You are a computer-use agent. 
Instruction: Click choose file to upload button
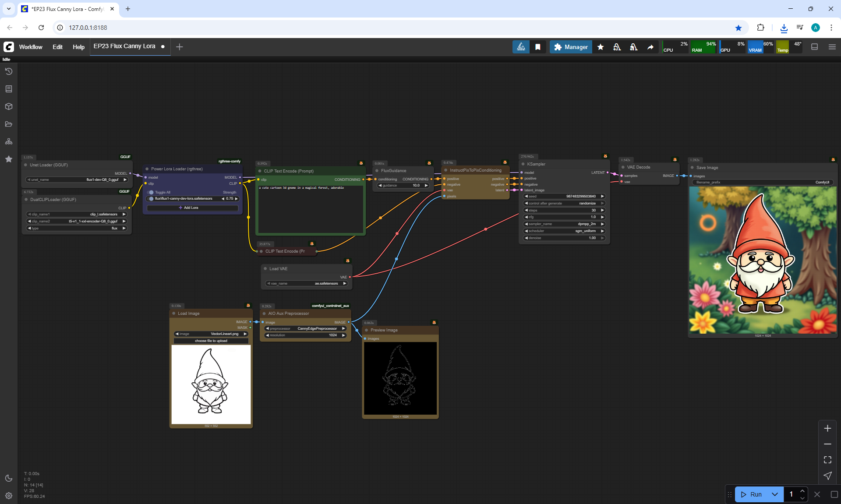click(211, 341)
